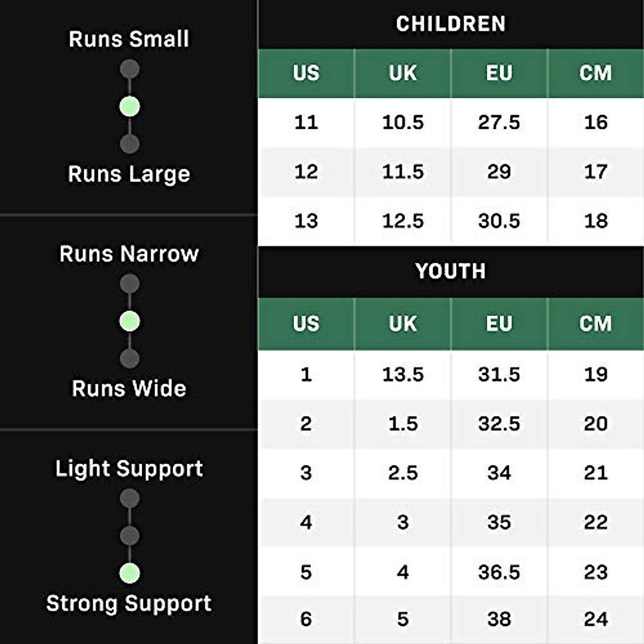Select the middle gray dot on the support scale
The image size is (644, 644).
(129, 536)
